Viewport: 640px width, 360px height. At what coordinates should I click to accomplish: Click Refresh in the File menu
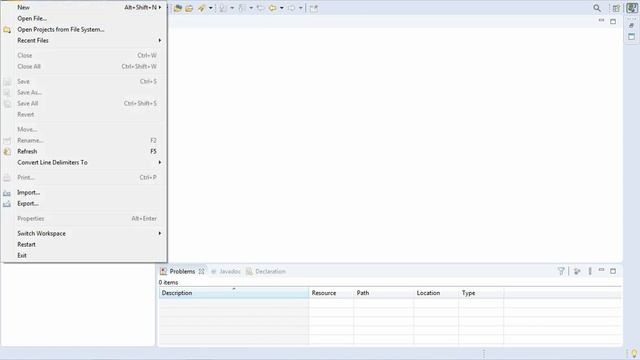click(x=83, y=151)
